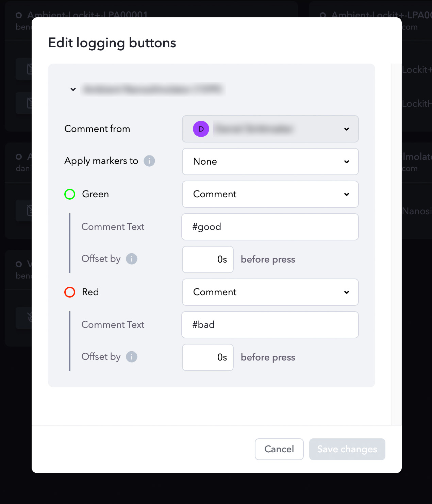Click the red circle button indicator
Image resolution: width=432 pixels, height=504 pixels.
click(x=70, y=292)
